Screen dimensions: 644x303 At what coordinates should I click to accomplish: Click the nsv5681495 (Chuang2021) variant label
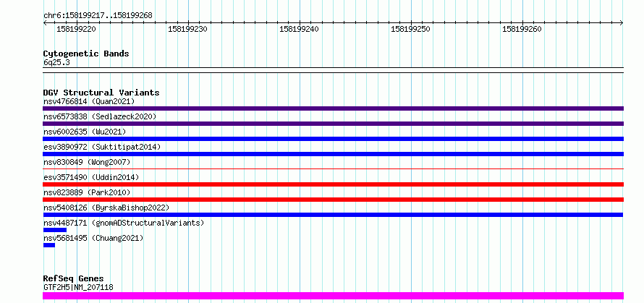pos(93,238)
